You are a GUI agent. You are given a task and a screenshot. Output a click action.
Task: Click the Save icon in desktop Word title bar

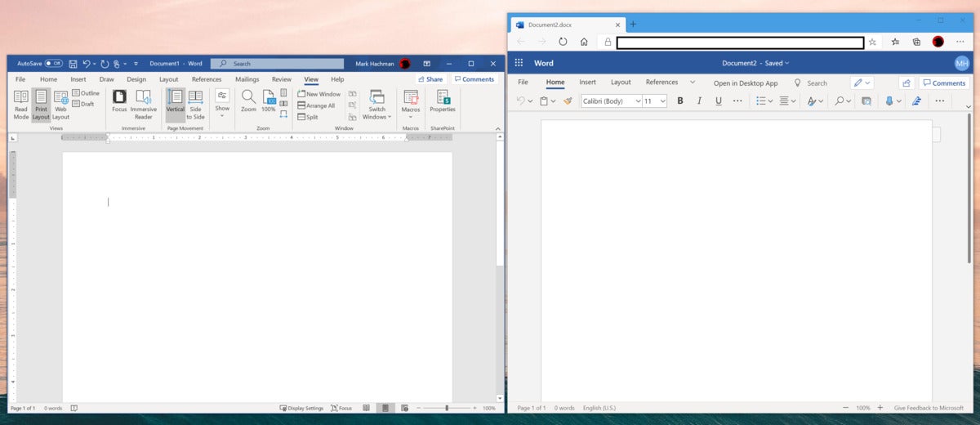coord(73,63)
